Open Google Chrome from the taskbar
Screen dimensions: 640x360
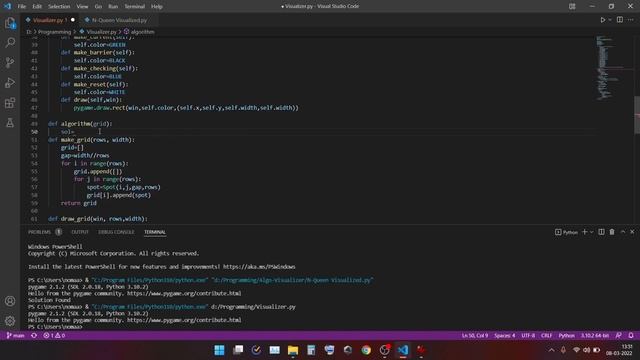point(366,350)
